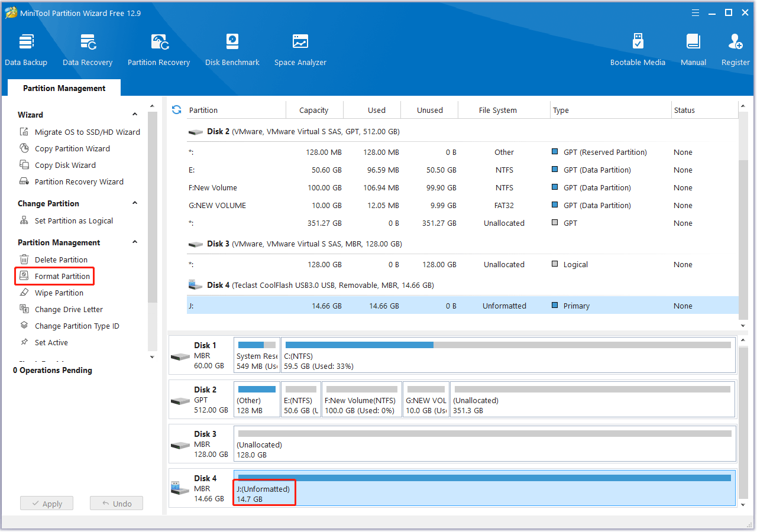Choose Wipe Partition in sidebar
This screenshot has height=532, width=757.
tap(59, 293)
